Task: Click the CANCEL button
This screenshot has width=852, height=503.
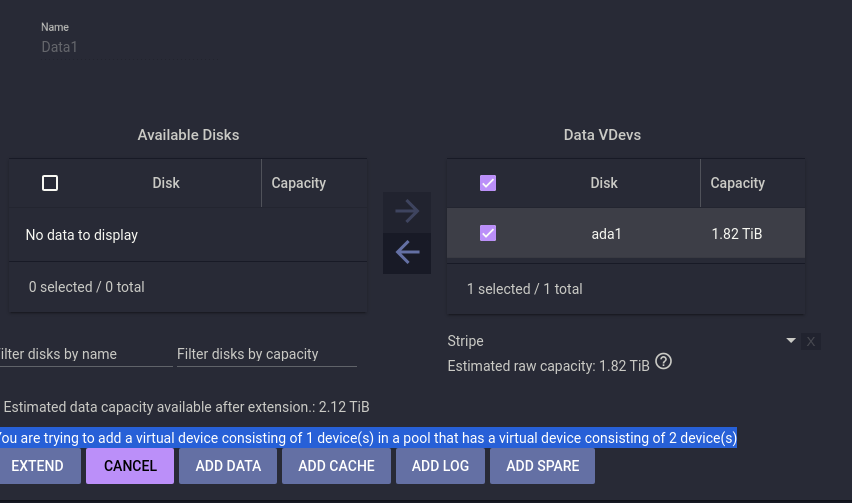Action: tap(130, 466)
